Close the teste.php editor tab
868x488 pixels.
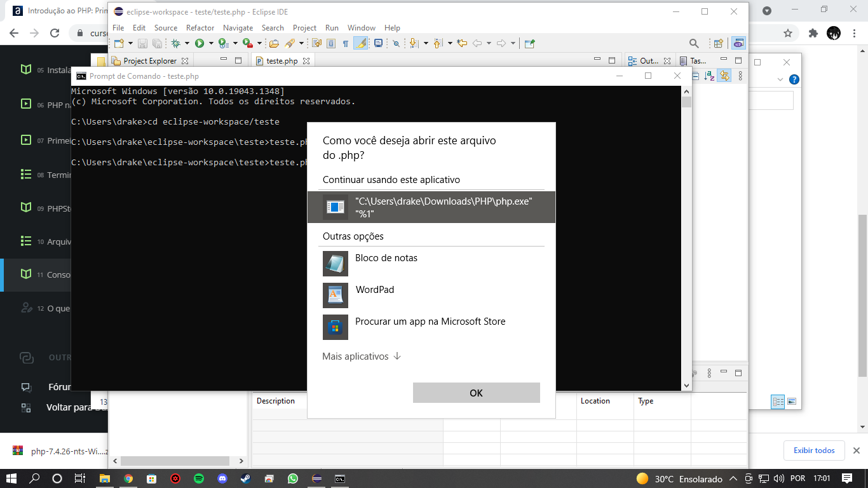pos(306,61)
